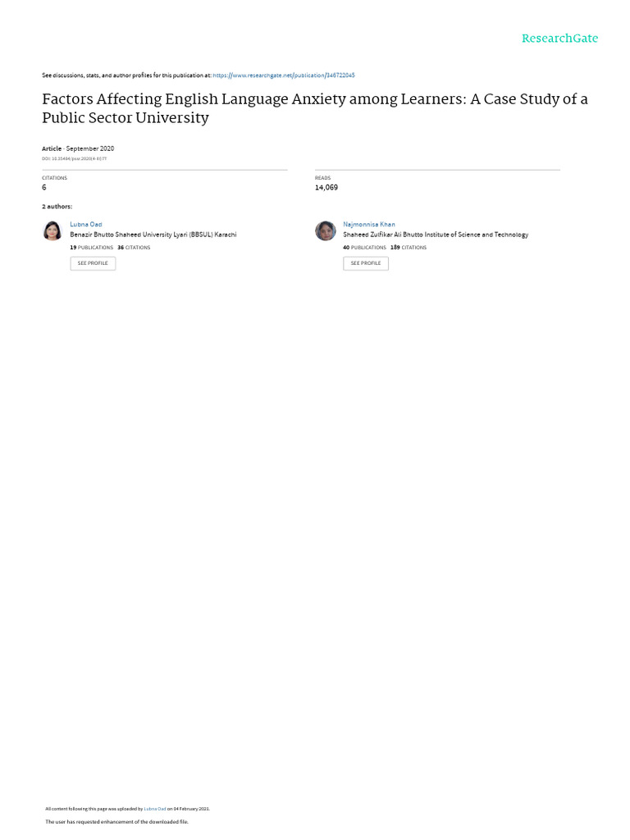Open Najmonnisa Khan author name link

click(x=368, y=225)
